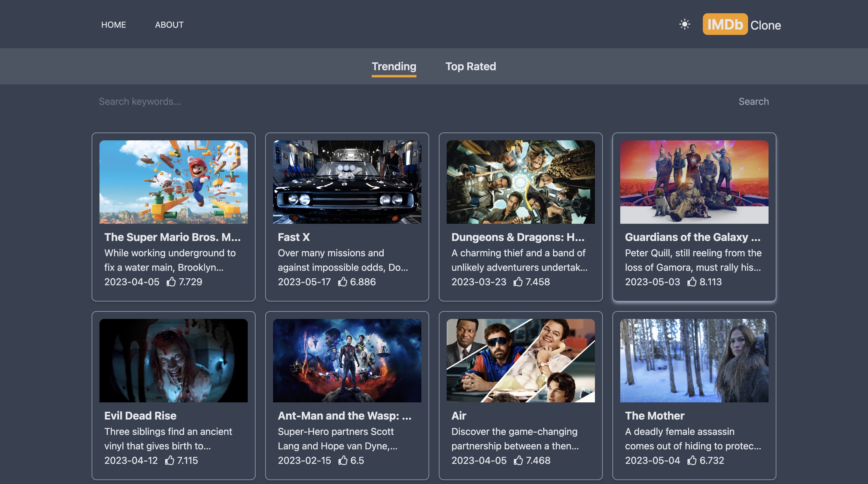Click the 'Guardians of the Galaxy ...' title

pyautogui.click(x=693, y=237)
